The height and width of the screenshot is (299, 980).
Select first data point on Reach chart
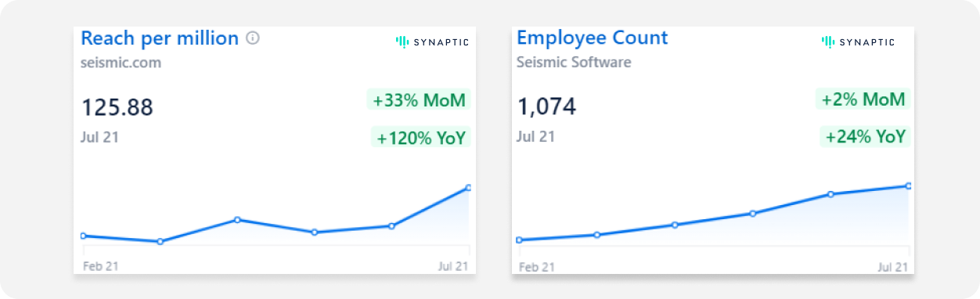click(83, 236)
